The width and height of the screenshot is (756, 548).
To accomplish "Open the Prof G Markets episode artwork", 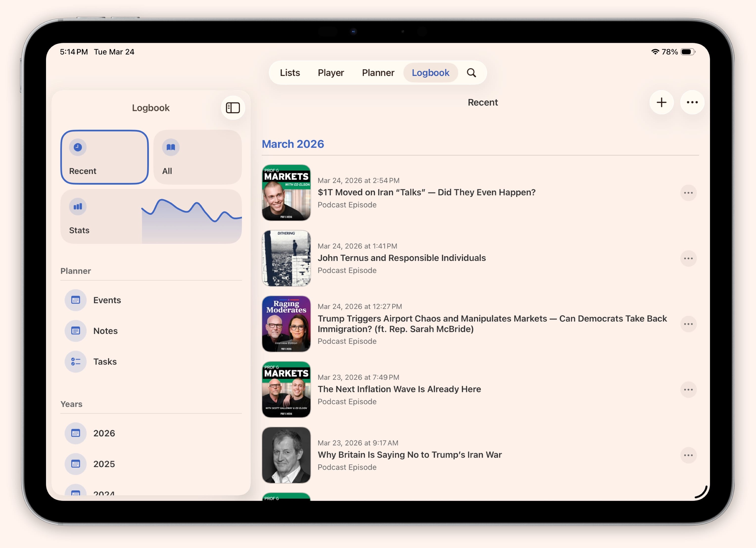I will (286, 193).
